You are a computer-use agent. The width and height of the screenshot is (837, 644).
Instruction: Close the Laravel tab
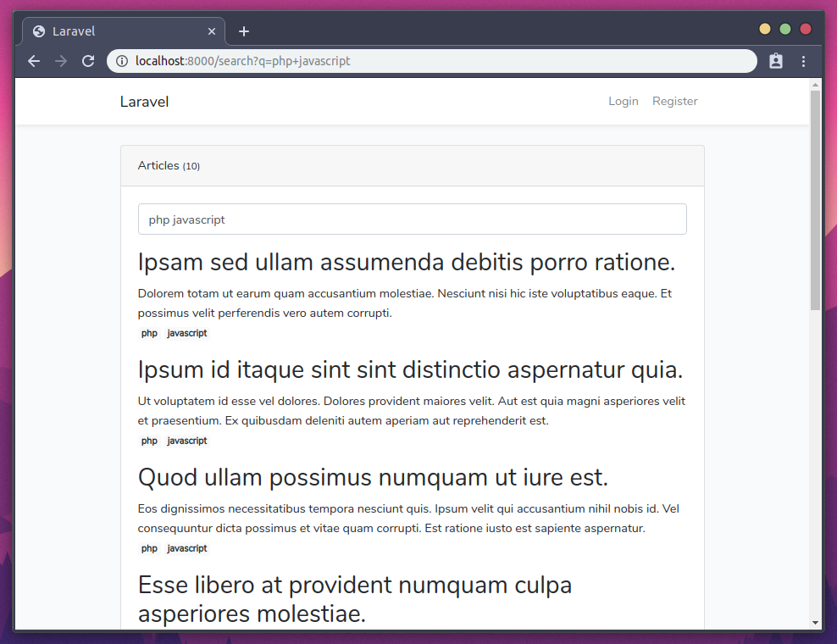point(212,31)
